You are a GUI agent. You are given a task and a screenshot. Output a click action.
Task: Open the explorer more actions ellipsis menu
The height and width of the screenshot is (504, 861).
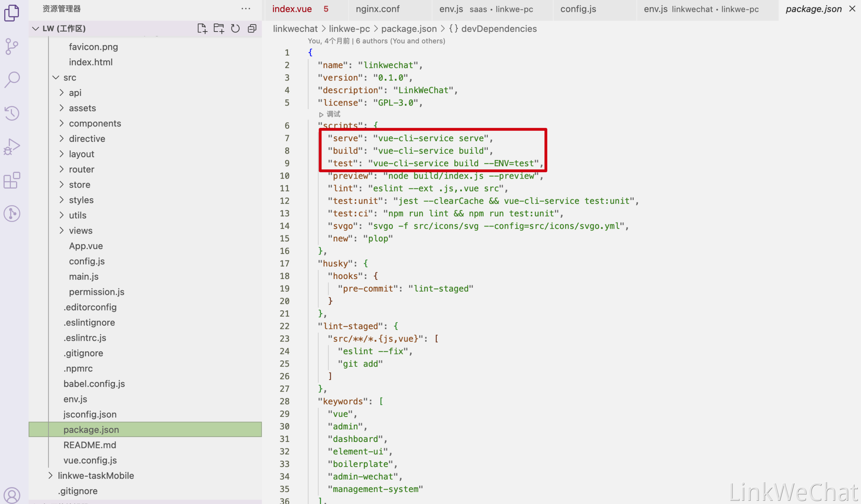[246, 9]
